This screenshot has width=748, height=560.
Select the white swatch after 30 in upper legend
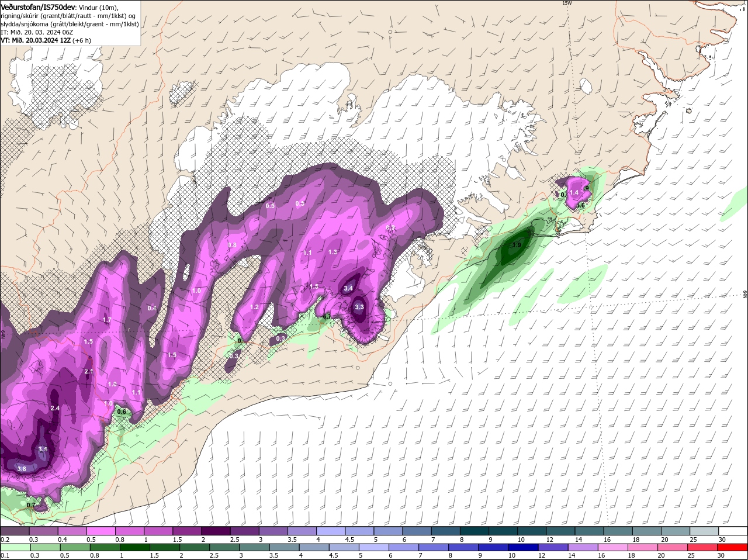click(x=733, y=531)
